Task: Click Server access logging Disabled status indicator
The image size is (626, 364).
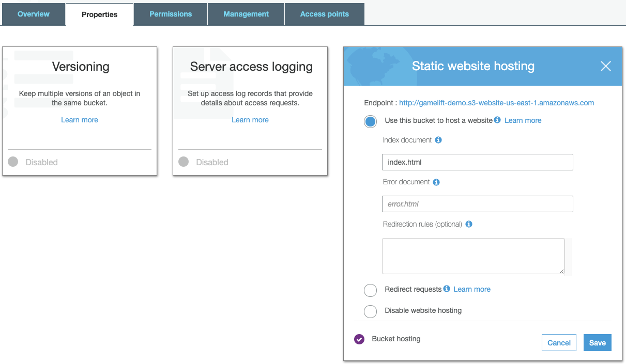Action: pyautogui.click(x=184, y=162)
